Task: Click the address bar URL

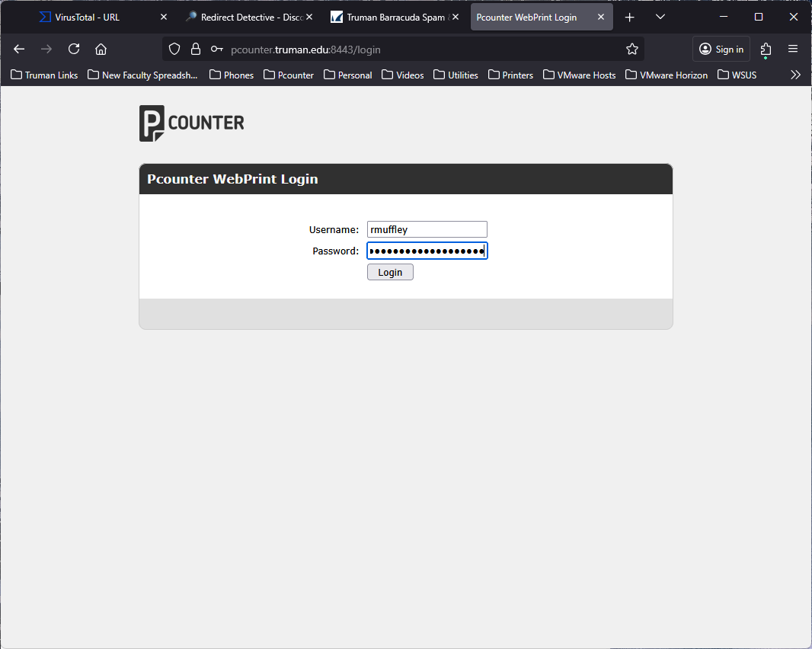Action: tap(305, 50)
